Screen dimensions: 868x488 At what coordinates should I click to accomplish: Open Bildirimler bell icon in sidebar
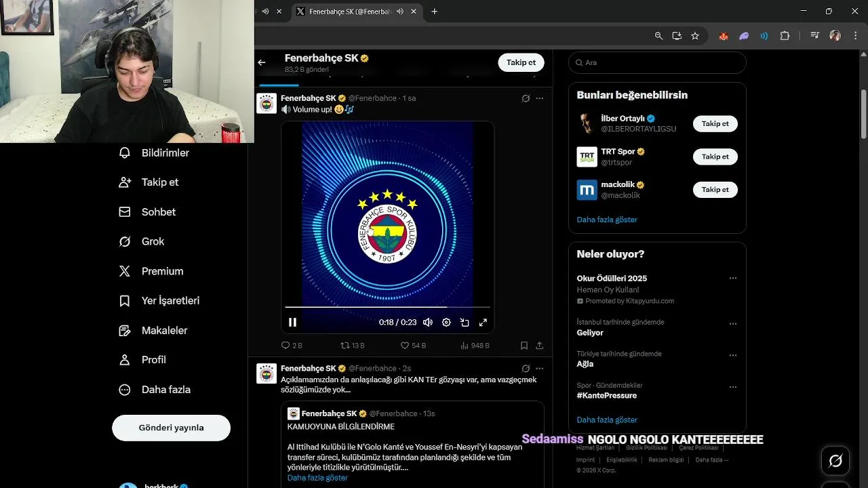coord(125,153)
